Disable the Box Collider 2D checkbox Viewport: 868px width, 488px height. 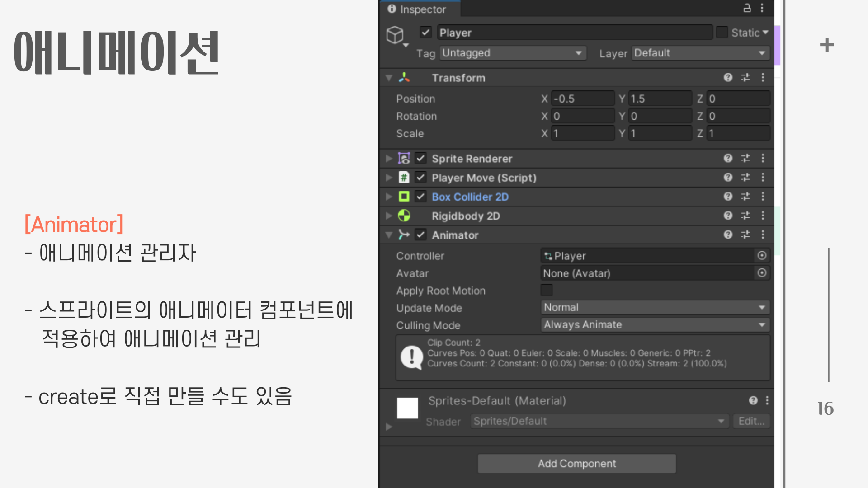pos(420,197)
